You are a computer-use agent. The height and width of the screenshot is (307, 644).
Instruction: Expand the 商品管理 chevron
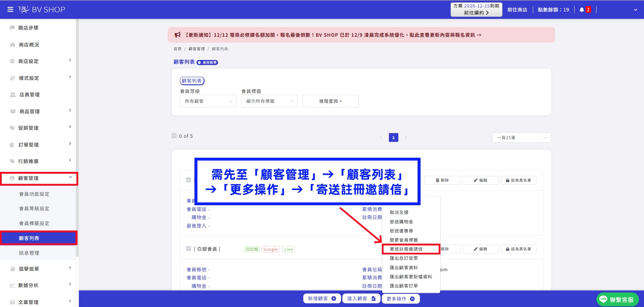tap(70, 110)
